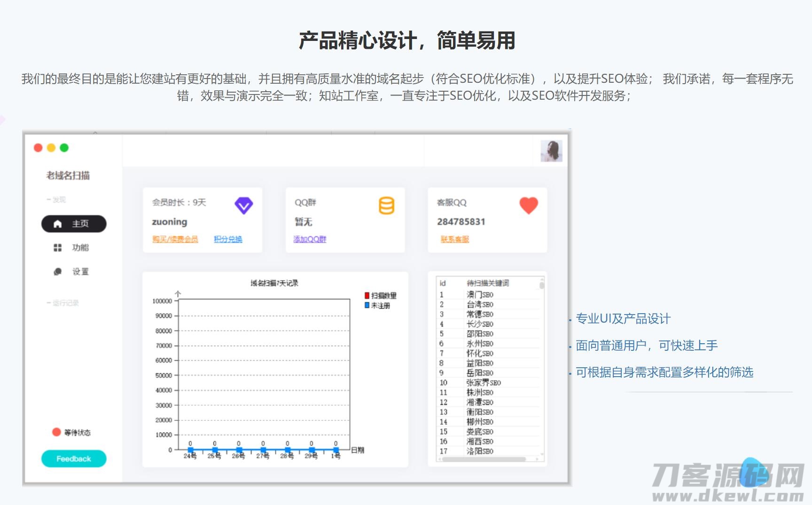
Task: Click the red heart icon in 客服QQ card
Action: [x=529, y=205]
